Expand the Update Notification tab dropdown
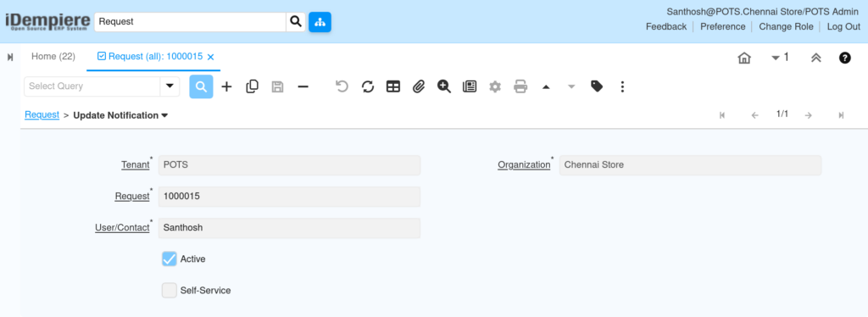This screenshot has width=868, height=317. [164, 115]
